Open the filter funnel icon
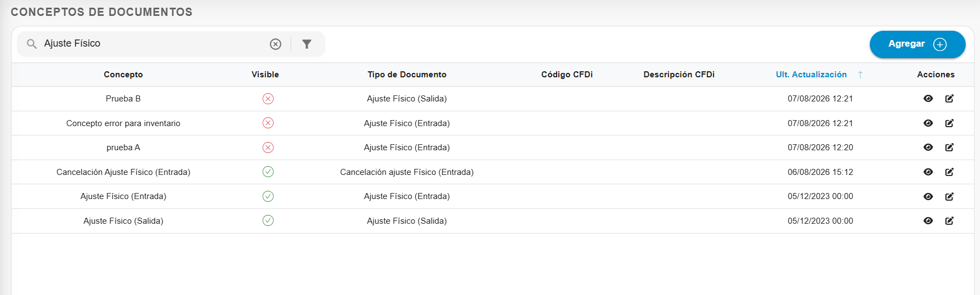 (x=307, y=44)
